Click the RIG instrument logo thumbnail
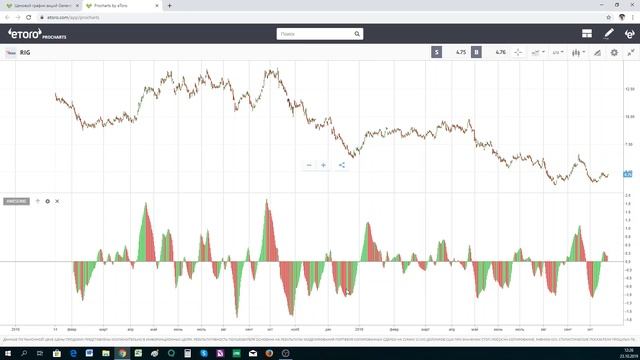The height and width of the screenshot is (360, 640). click(11, 53)
